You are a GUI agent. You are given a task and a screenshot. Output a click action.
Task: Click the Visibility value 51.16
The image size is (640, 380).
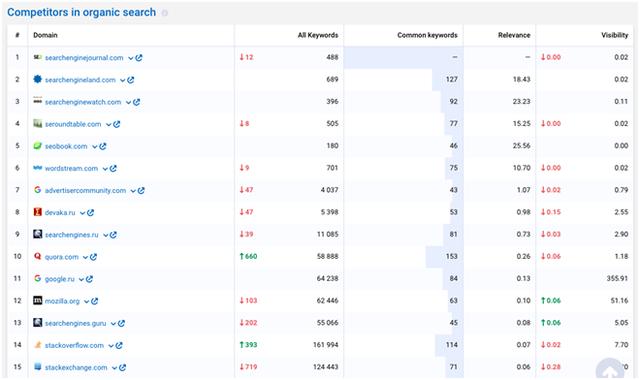point(619,301)
